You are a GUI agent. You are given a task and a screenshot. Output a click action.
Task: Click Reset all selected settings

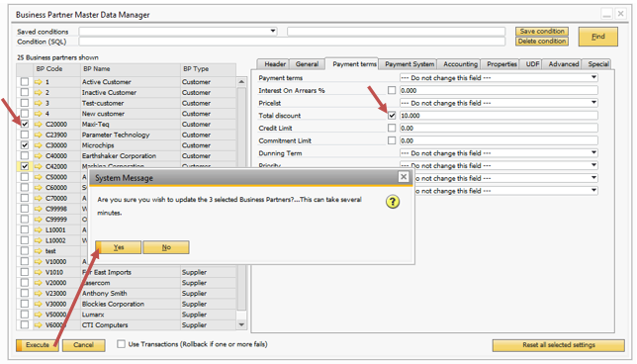coord(559,345)
